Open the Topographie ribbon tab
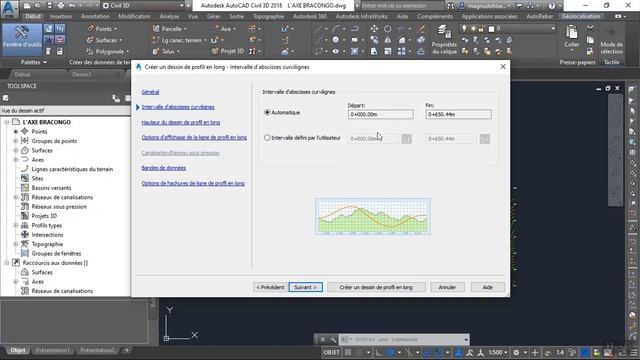The height and width of the screenshot is (360, 640). coord(268,16)
